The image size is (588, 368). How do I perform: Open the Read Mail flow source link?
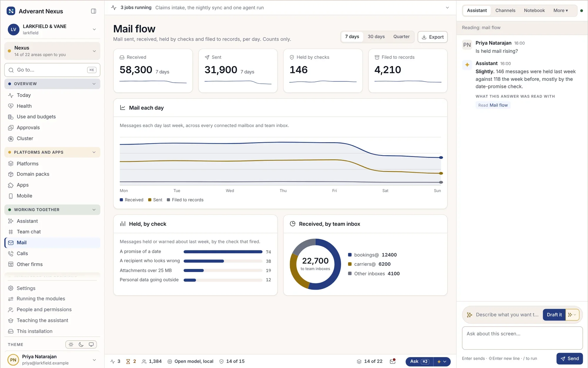point(493,105)
